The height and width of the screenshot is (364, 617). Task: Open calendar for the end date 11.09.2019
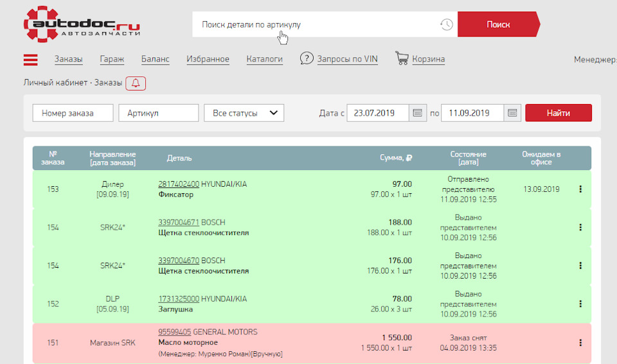tap(512, 113)
